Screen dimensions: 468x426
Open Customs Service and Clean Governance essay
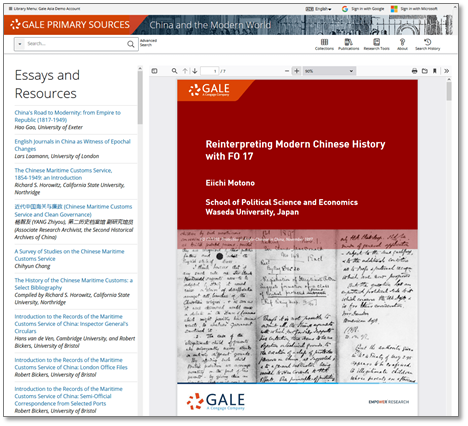pyautogui.click(x=73, y=210)
